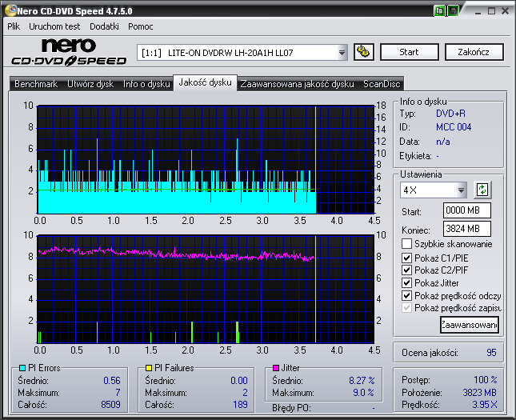516x420 pixels.
Task: Uncheck Pokaż C1/PIE option
Action: pos(407,258)
